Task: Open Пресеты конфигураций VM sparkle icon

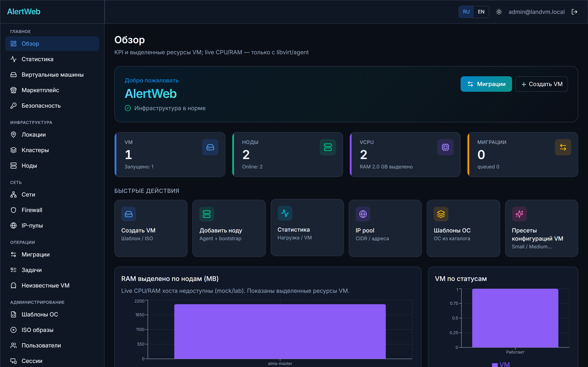Action: 519,214
